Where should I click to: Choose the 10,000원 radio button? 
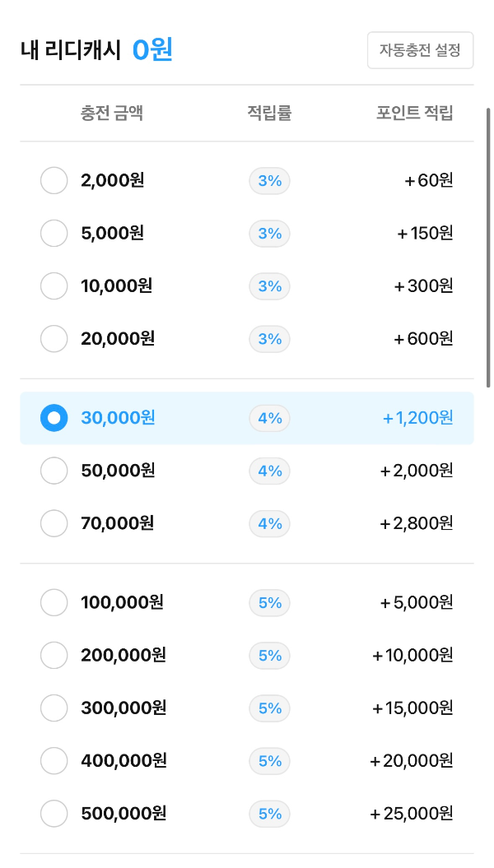(54, 286)
